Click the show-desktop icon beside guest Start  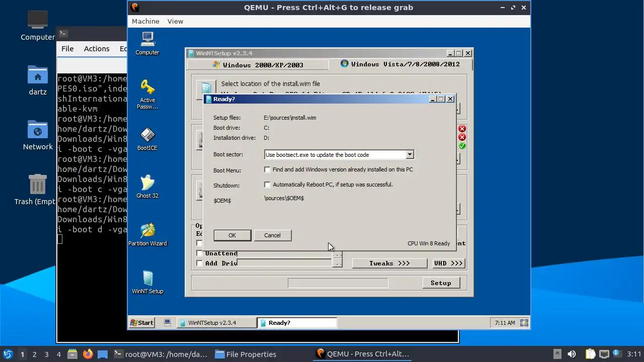(x=168, y=323)
